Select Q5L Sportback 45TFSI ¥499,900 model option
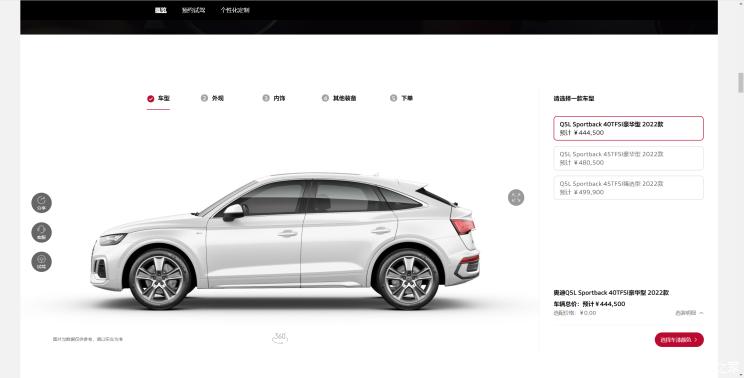744x378 pixels. click(628, 188)
